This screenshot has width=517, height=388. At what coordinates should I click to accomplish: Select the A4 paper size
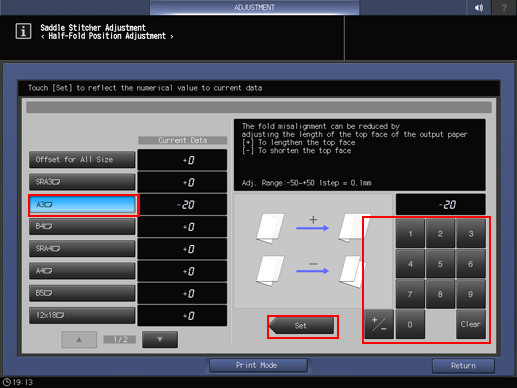(82, 271)
